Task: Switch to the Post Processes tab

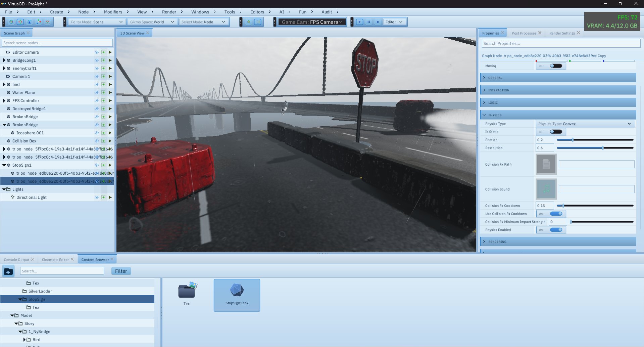Action: click(524, 33)
